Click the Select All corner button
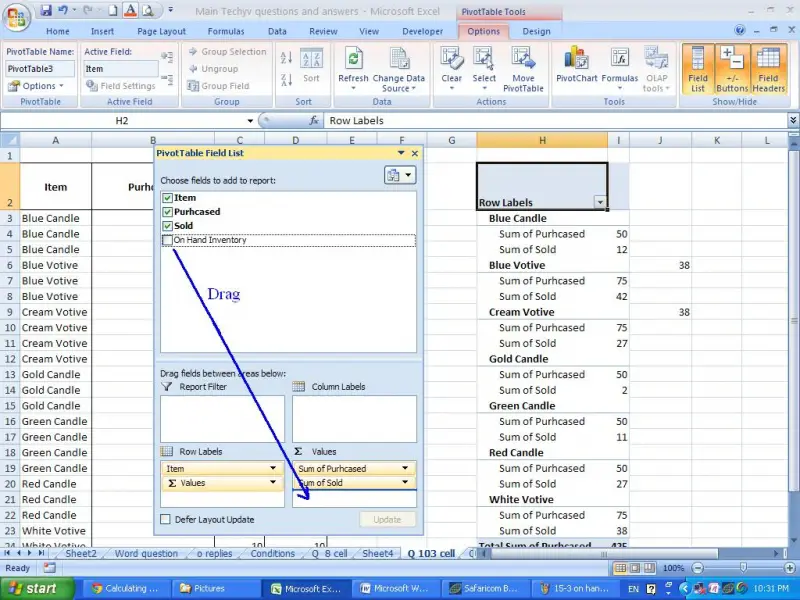800x600 pixels. [10, 140]
